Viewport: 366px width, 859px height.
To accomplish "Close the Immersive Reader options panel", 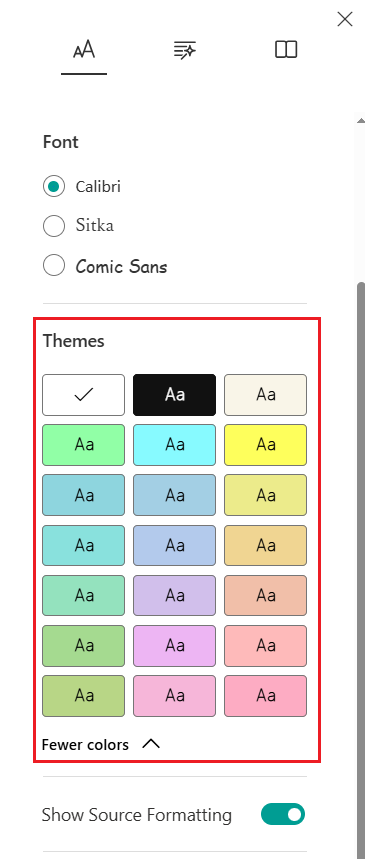I will point(345,20).
